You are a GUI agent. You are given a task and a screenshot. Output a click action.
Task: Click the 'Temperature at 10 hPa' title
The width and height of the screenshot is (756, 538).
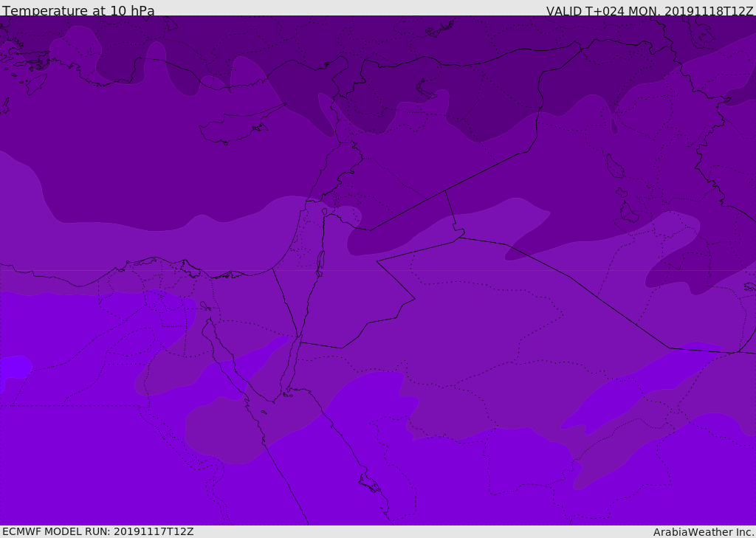tap(78, 10)
